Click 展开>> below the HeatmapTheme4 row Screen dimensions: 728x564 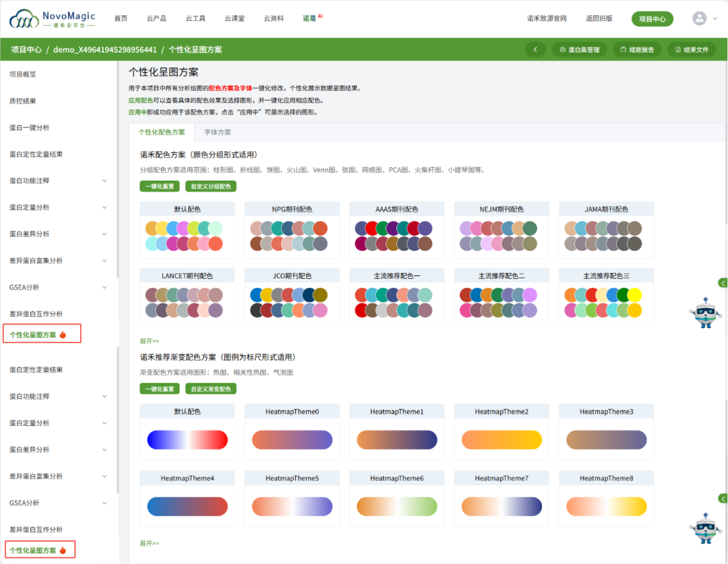click(150, 543)
